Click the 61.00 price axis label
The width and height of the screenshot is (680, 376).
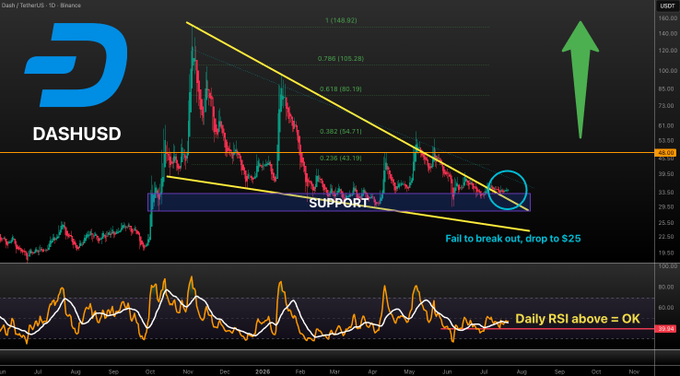667,126
